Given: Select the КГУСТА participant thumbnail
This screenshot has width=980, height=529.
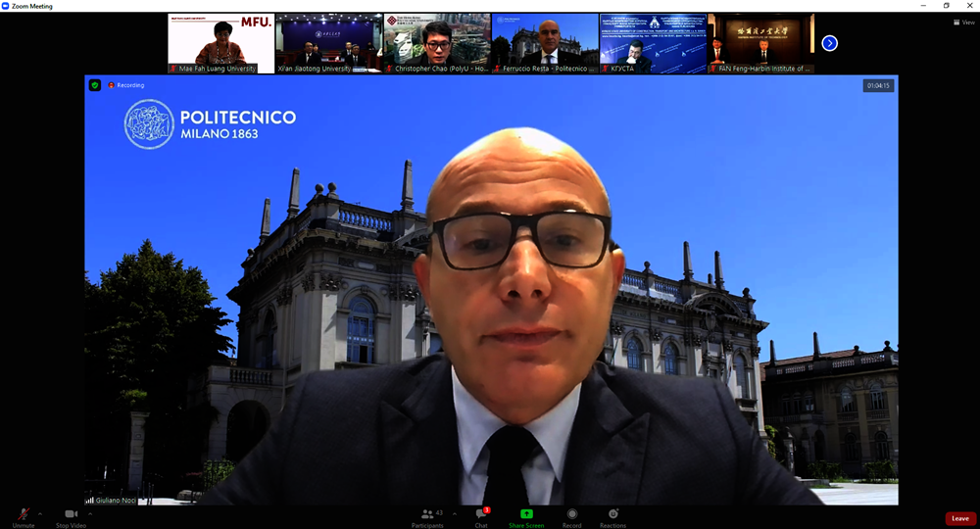Looking at the screenshot, I should pos(653,44).
